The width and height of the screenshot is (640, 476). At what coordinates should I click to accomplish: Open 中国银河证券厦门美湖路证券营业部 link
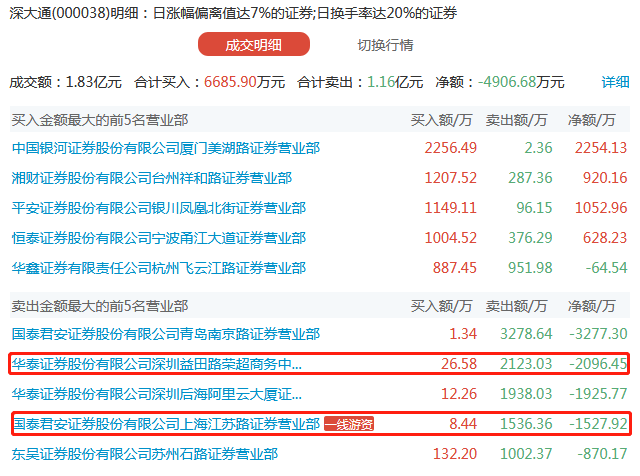click(166, 148)
